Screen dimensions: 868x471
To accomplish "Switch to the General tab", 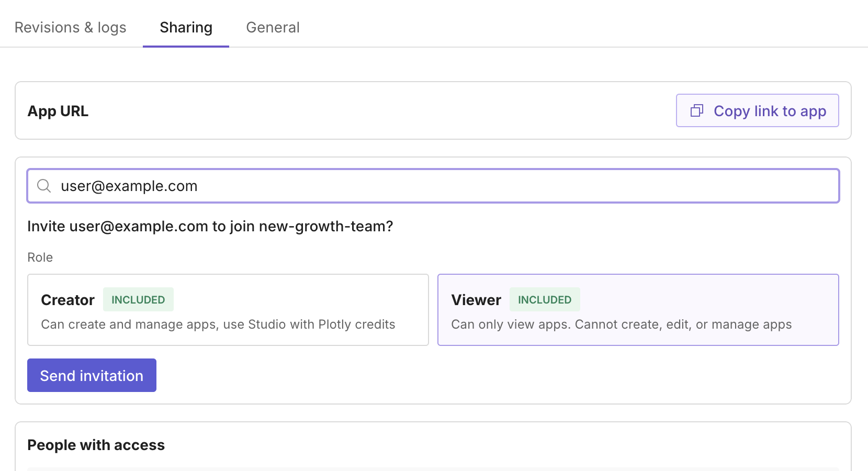I will (273, 27).
